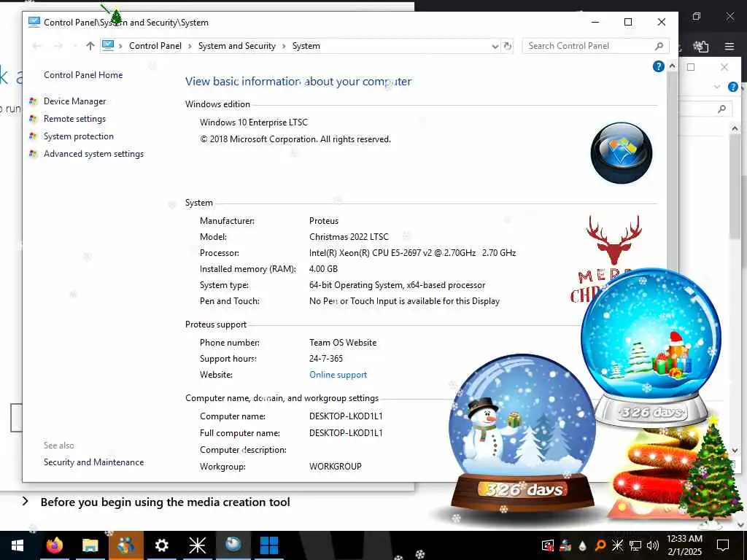Viewport: 747px width, 560px height.
Task: Open Help with the blue question mark icon
Action: coord(659,66)
